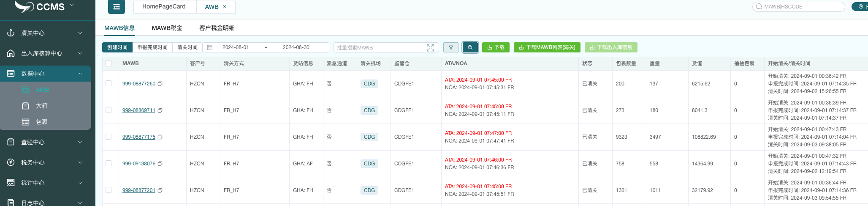Click the package icon next to 查验中心

11,142
